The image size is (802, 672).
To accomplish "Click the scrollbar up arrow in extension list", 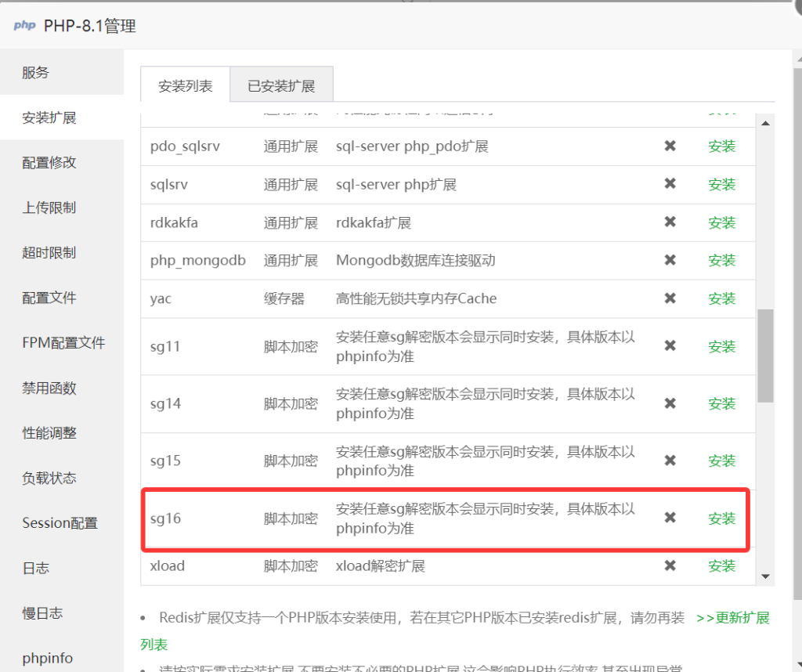I will click(765, 123).
